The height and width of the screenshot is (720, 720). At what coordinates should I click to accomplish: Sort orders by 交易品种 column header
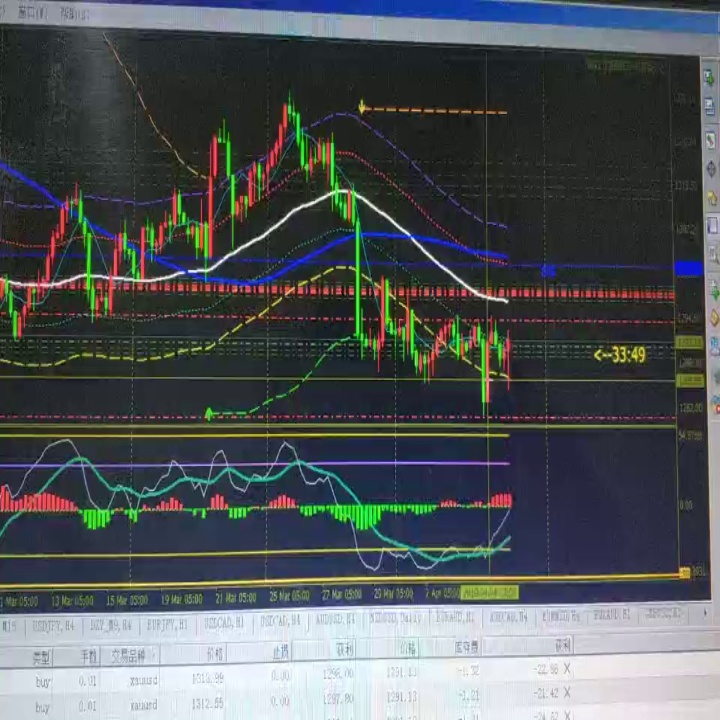tap(129, 656)
